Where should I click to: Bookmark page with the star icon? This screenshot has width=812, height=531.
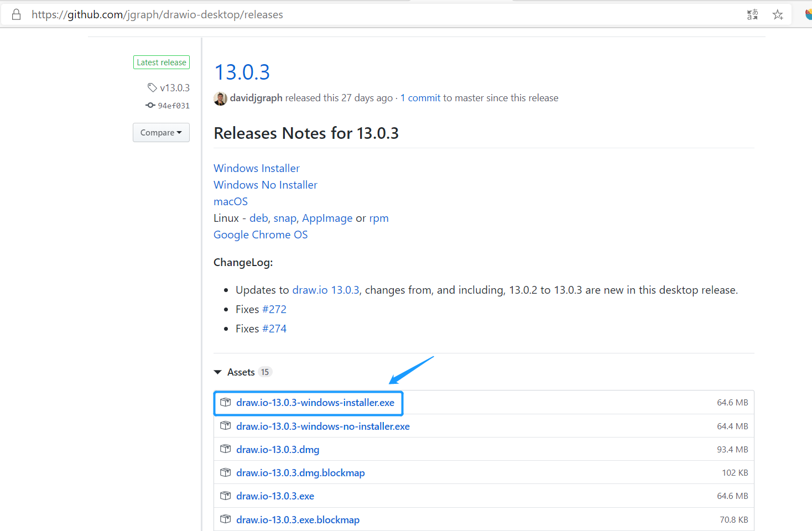point(778,15)
